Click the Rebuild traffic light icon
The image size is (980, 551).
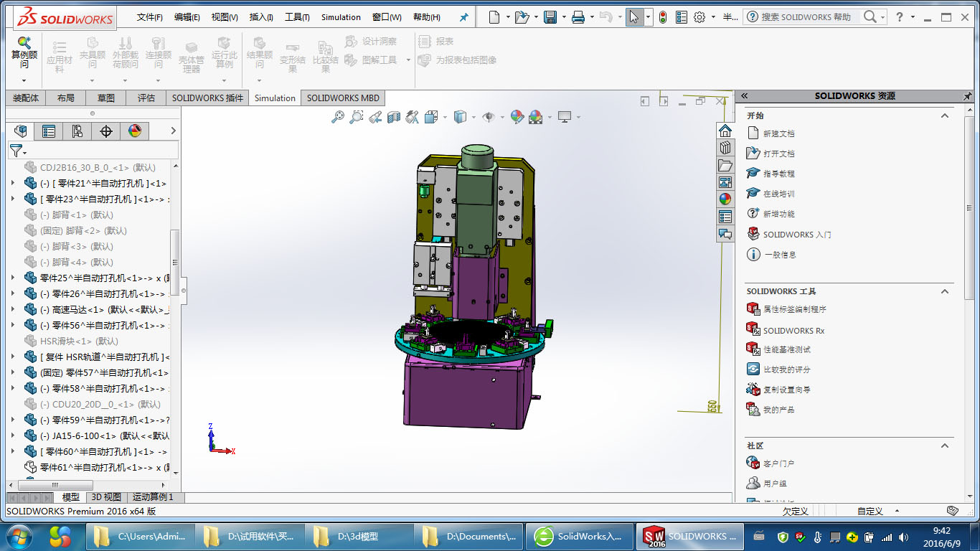[662, 17]
